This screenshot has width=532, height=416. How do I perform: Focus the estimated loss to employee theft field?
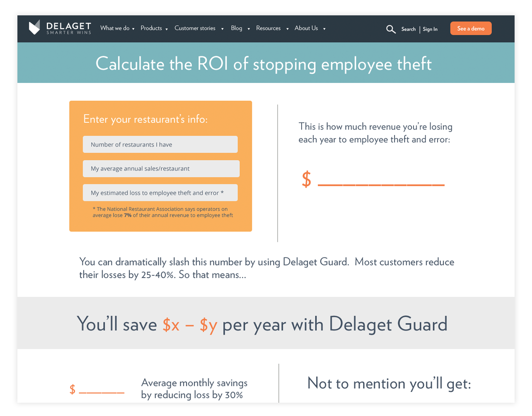[160, 192]
